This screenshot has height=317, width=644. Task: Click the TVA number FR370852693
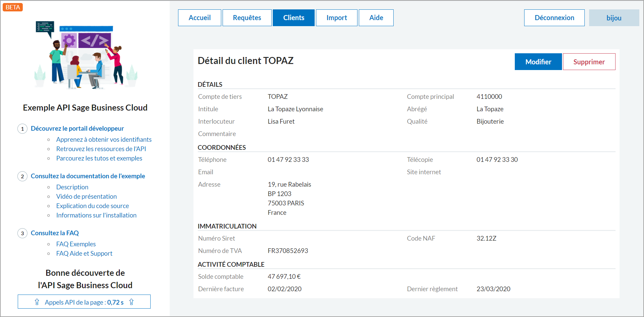(x=288, y=251)
